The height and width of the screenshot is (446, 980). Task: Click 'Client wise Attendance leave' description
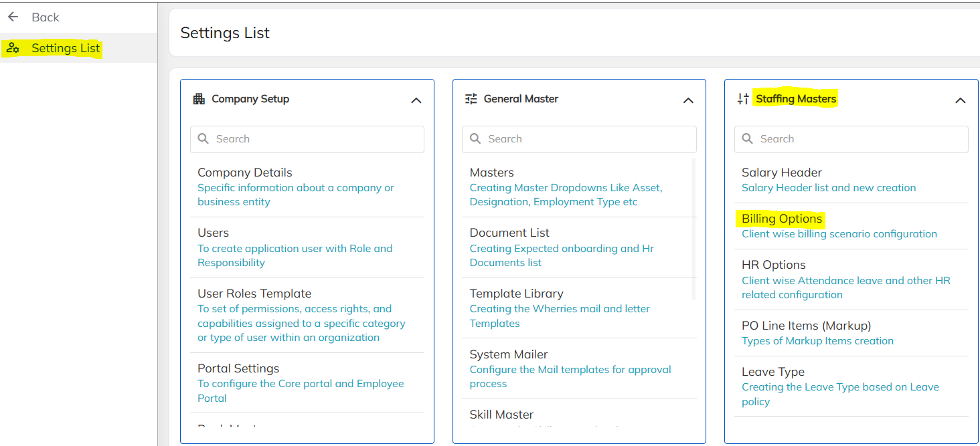click(x=846, y=288)
